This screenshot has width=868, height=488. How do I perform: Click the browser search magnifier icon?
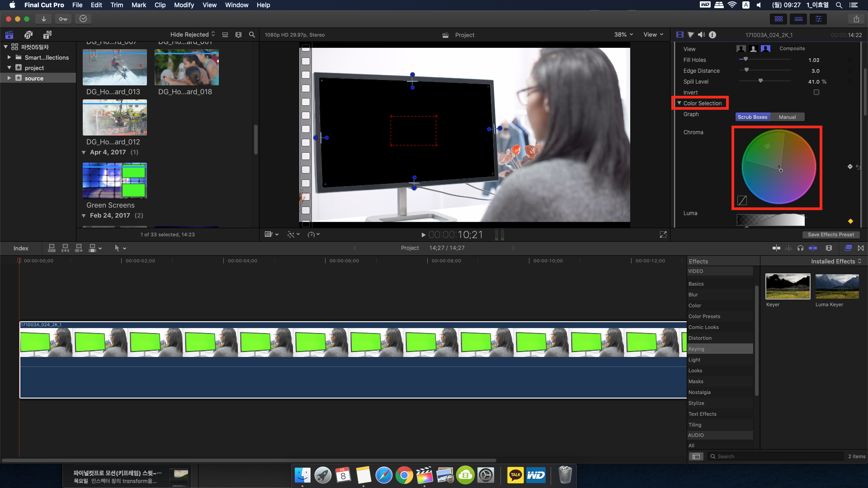click(252, 35)
